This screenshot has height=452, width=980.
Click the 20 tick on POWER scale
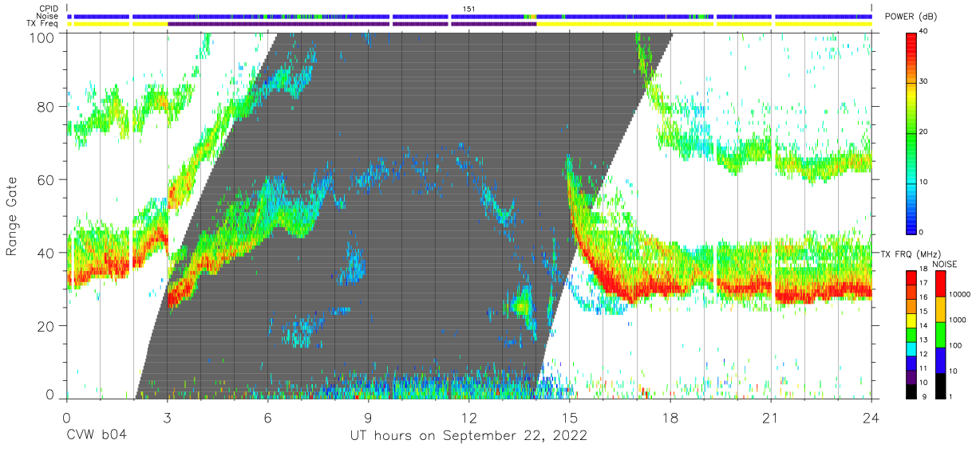925,132
